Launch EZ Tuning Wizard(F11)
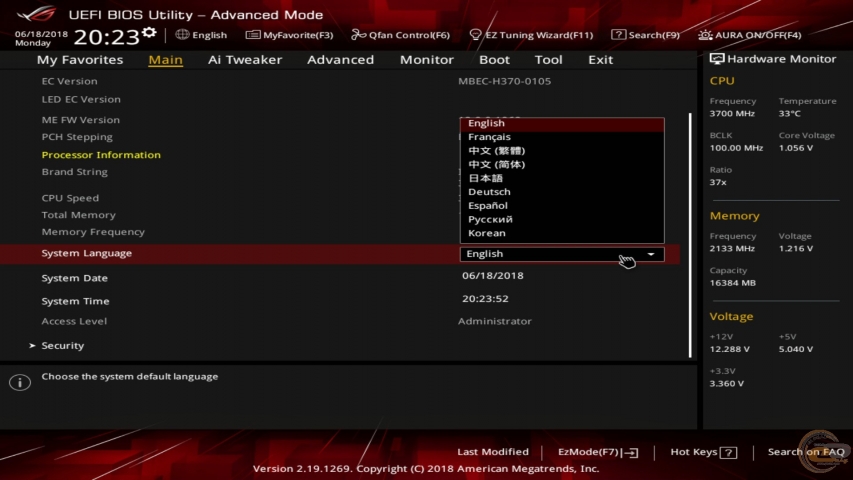 [531, 35]
